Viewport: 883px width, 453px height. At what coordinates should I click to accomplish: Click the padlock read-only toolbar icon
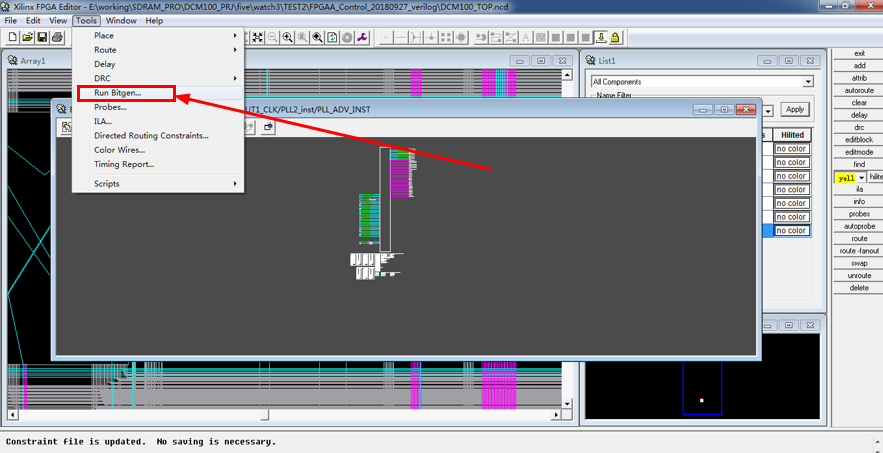coord(615,38)
